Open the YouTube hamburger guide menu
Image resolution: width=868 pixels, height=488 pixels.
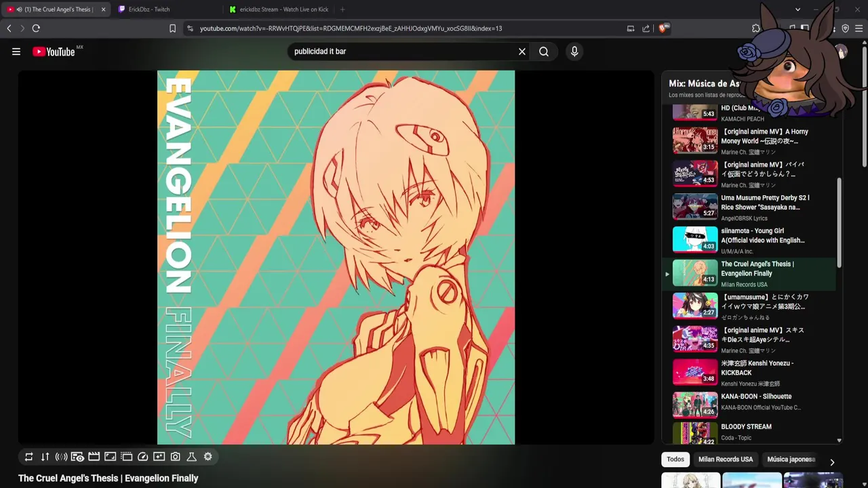[x=16, y=52]
